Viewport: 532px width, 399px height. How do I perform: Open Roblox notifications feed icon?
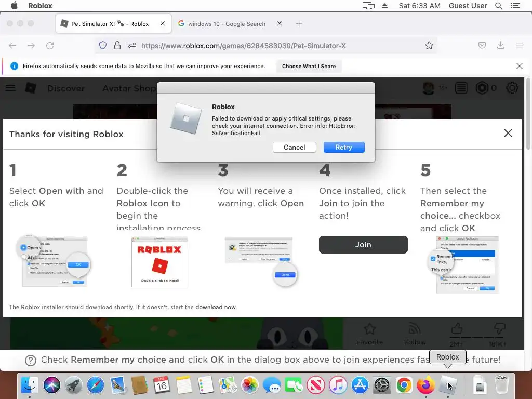(461, 88)
